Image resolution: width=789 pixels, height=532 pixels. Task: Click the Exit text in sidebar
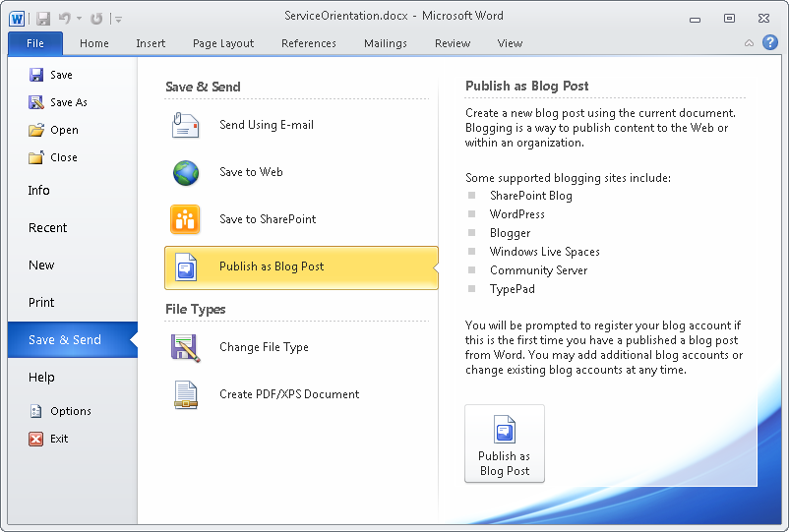coord(59,439)
